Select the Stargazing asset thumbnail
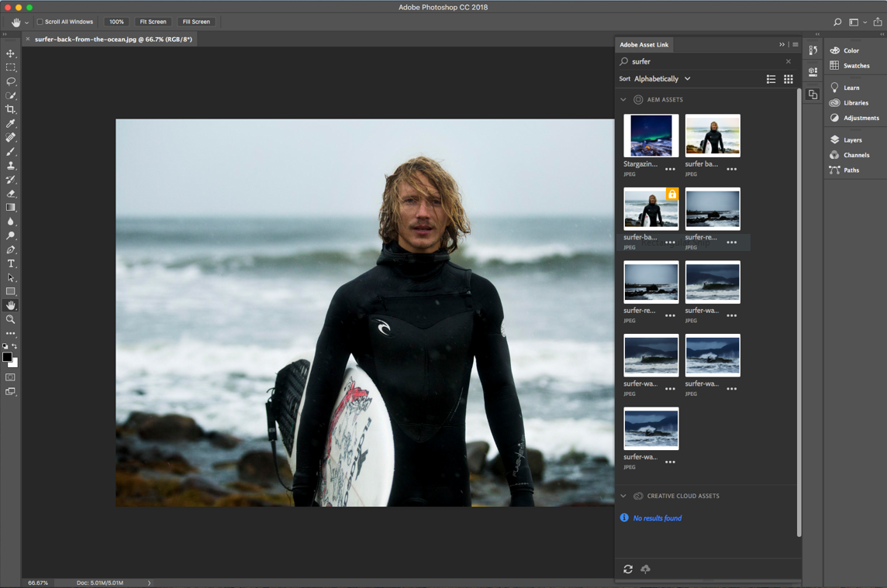 pos(651,136)
